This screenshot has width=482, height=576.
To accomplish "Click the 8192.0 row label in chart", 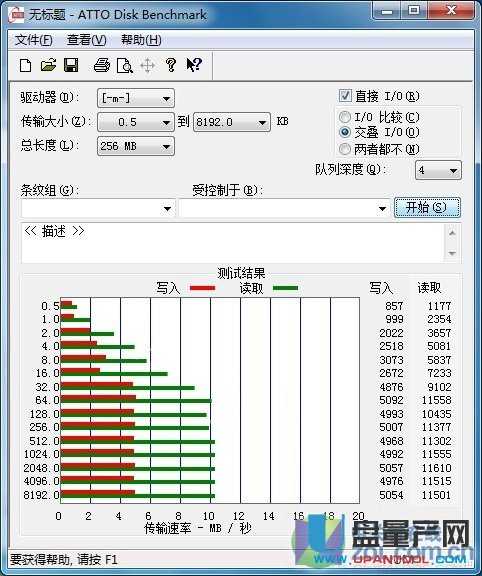I will pyautogui.click(x=41, y=495).
